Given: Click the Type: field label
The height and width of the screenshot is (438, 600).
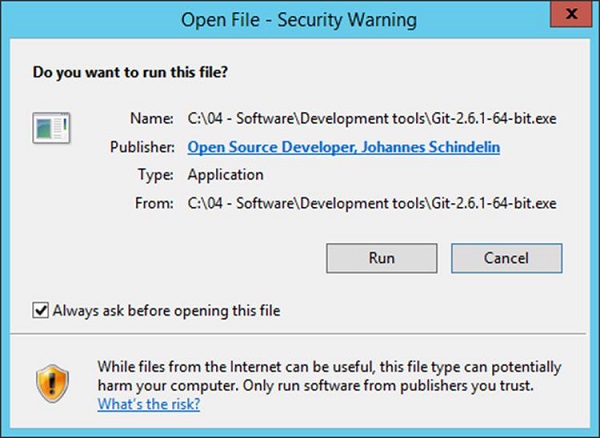Looking at the screenshot, I should click(x=157, y=175).
